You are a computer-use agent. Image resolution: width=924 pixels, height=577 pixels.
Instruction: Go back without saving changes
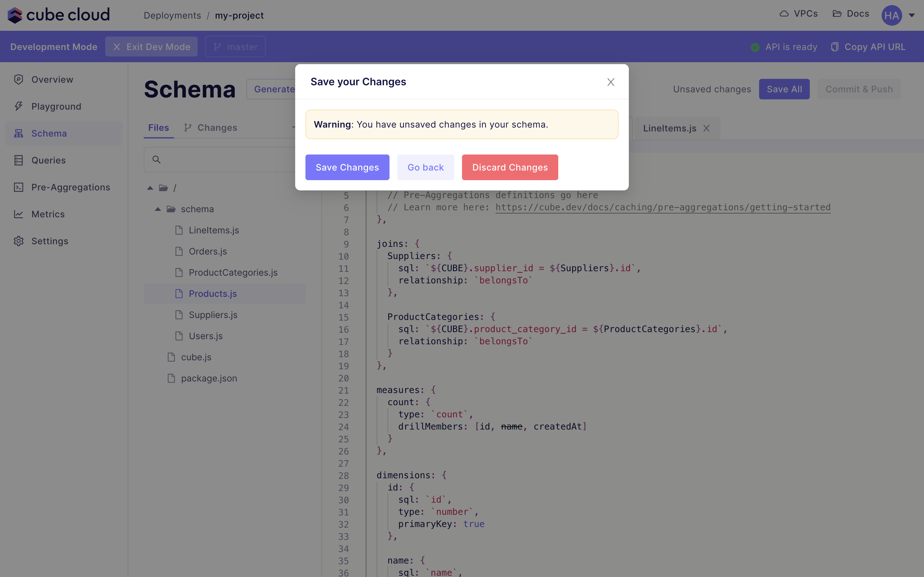[x=426, y=168]
